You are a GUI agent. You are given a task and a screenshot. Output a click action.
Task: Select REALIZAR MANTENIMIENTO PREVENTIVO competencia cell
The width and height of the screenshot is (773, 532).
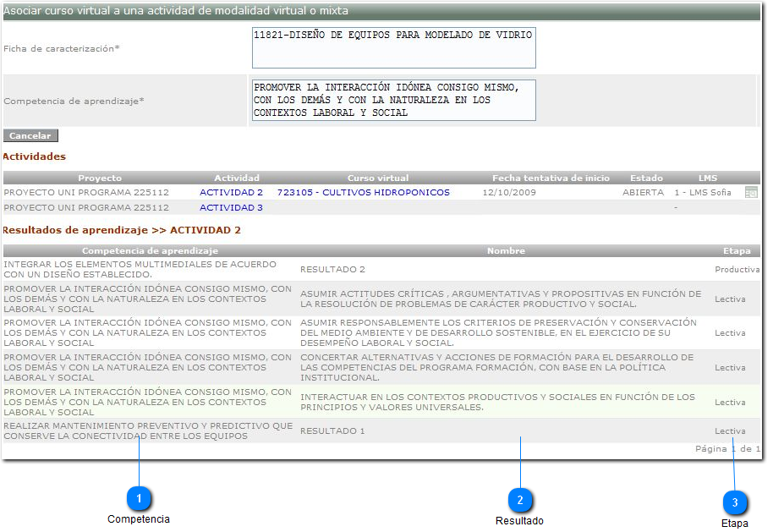tap(148, 431)
